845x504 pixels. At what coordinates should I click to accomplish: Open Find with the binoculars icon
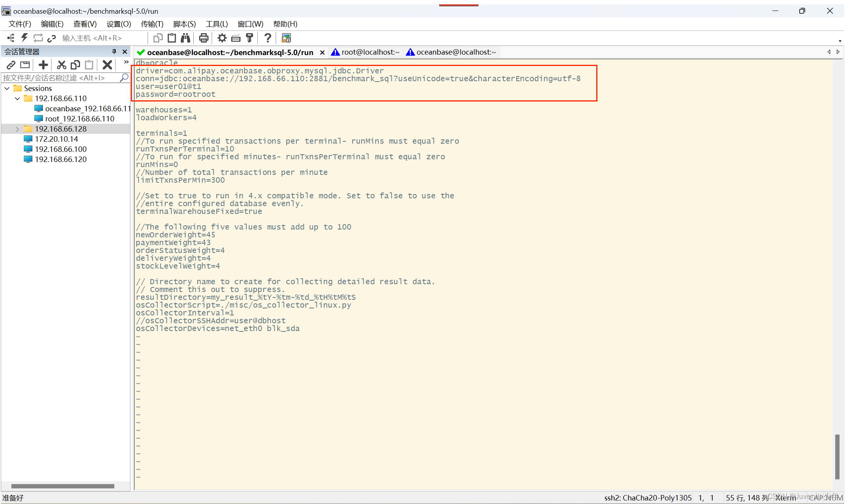[x=185, y=38]
